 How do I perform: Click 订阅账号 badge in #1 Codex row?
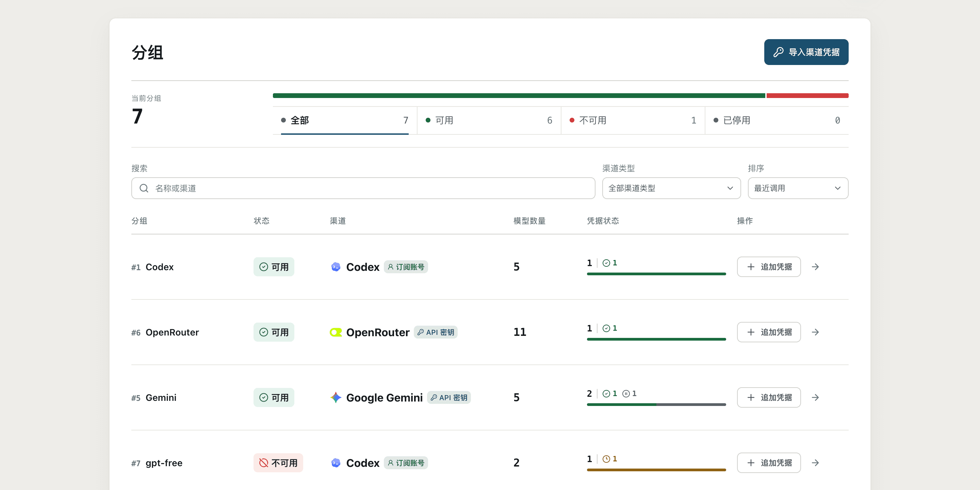[406, 267]
